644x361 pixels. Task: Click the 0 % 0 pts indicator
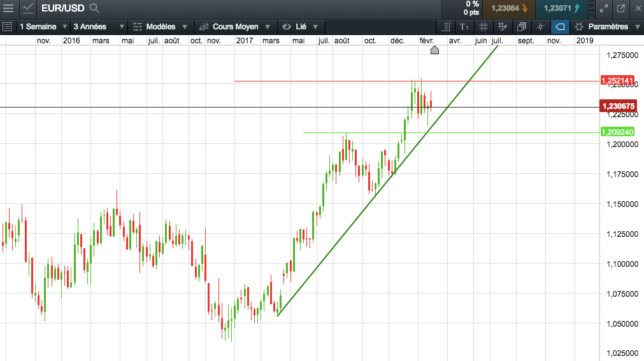471,8
